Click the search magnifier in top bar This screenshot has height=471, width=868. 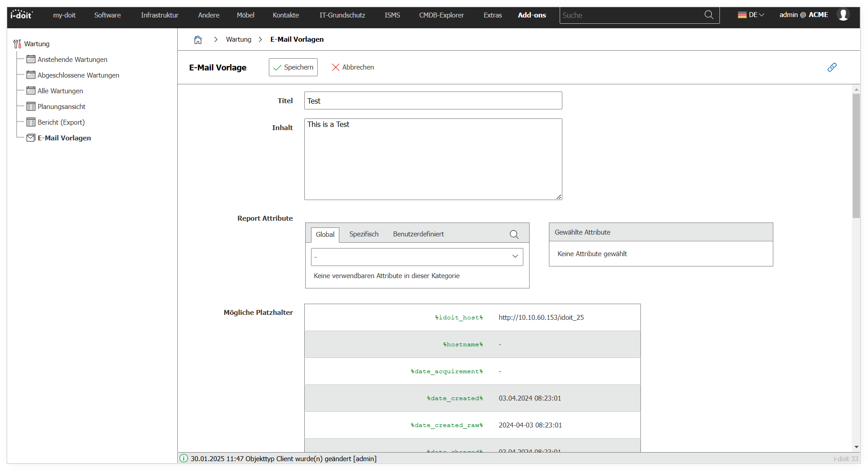pos(709,15)
